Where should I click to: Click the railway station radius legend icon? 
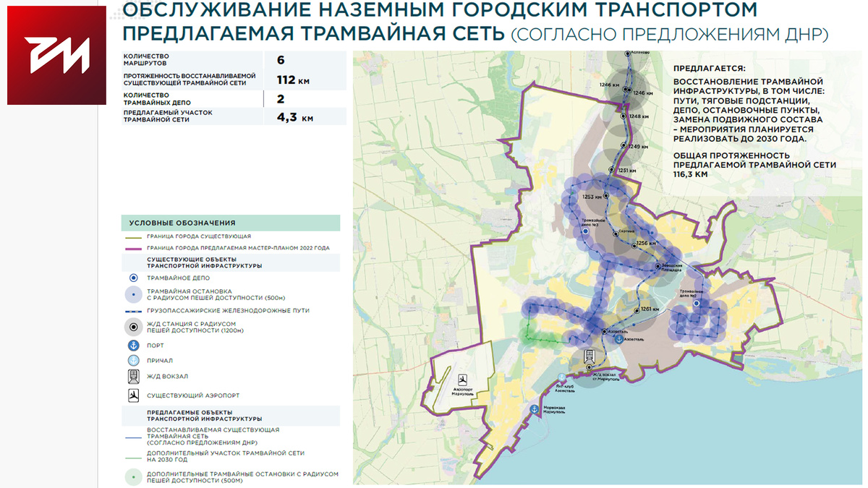133,326
